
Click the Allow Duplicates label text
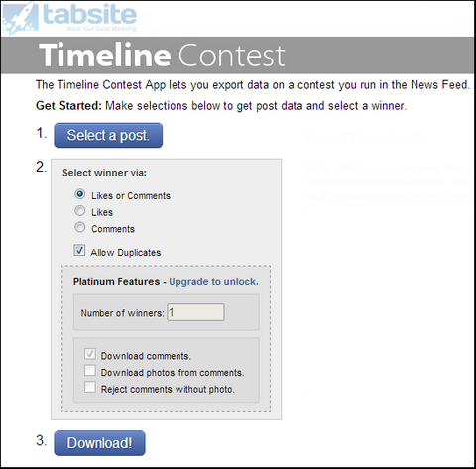pyautogui.click(x=126, y=253)
